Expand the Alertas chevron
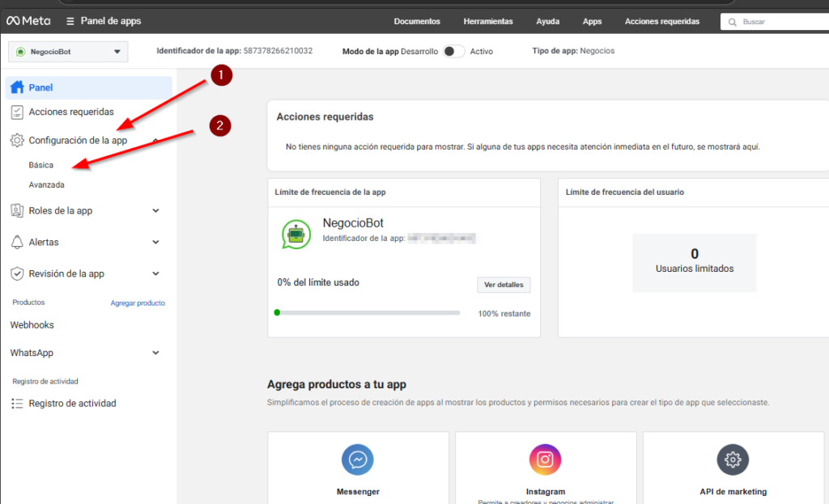 (x=155, y=242)
